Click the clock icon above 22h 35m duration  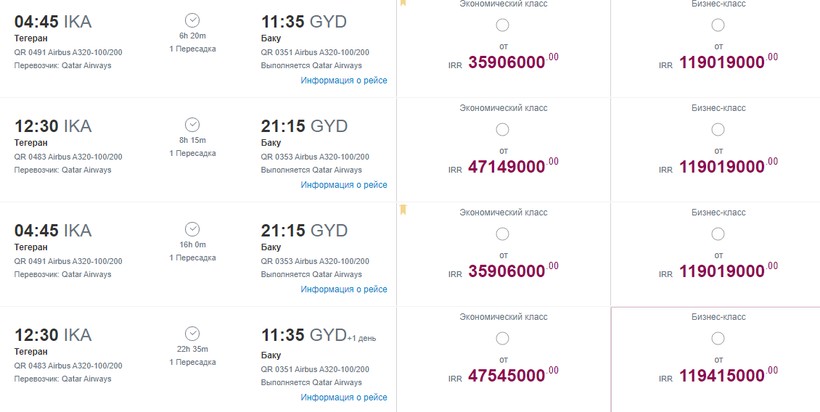pos(192,333)
